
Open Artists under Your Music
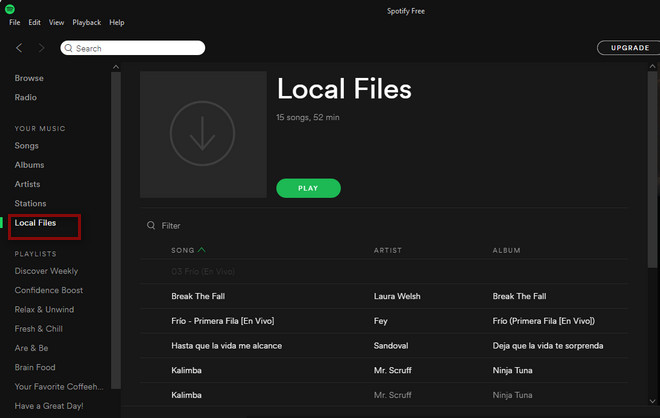[27, 184]
